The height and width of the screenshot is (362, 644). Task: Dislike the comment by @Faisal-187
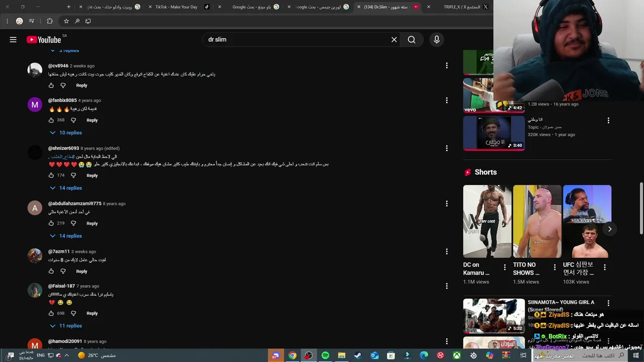click(73, 313)
